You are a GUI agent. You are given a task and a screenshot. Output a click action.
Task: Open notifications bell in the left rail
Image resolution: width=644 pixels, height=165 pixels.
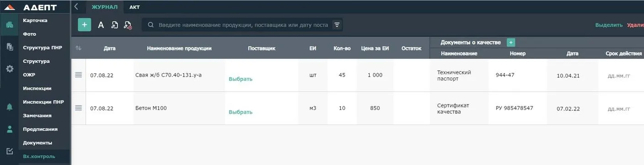tap(9, 107)
